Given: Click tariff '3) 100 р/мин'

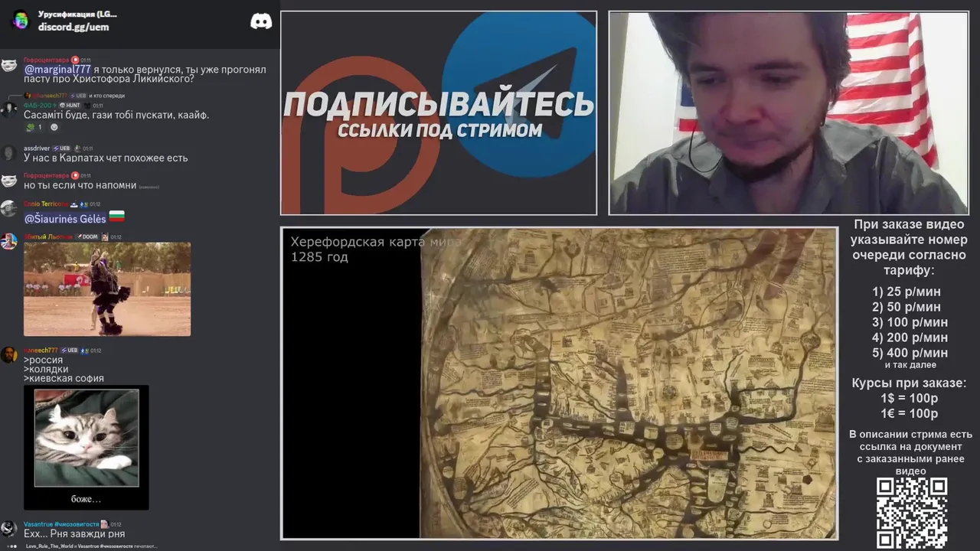Looking at the screenshot, I should (910, 322).
